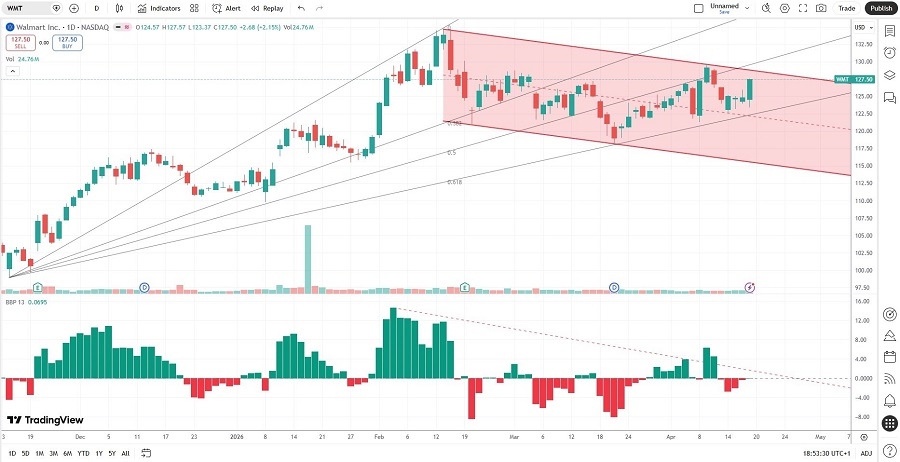Open the alerts clock panel in sidebar

coord(890,53)
